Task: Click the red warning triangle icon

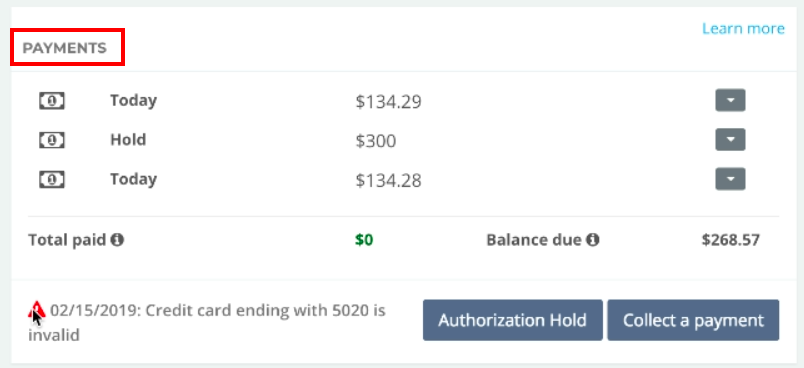Action: coord(36,309)
